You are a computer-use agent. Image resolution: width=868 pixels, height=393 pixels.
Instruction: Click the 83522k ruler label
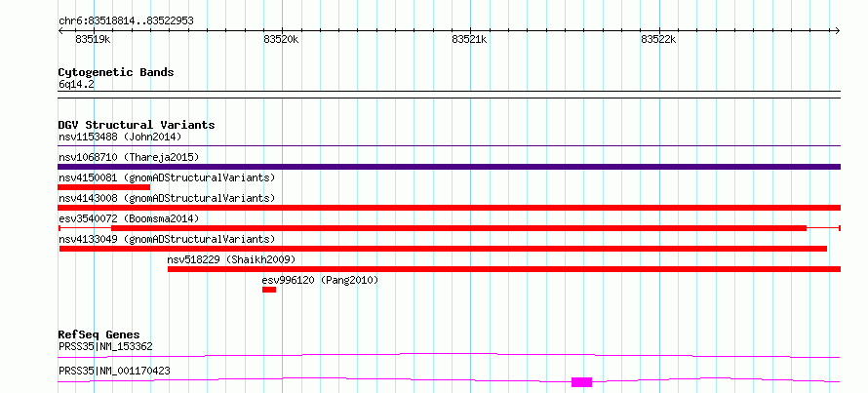pos(658,39)
